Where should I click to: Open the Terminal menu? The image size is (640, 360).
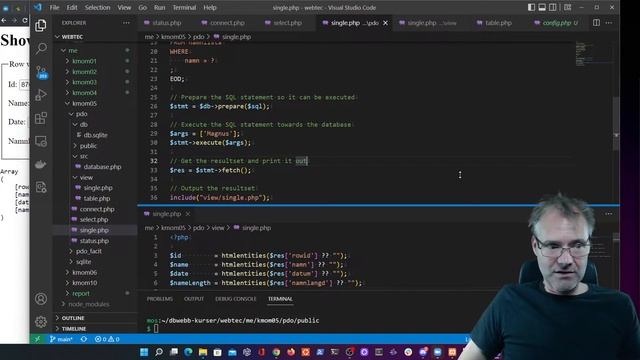184,7
